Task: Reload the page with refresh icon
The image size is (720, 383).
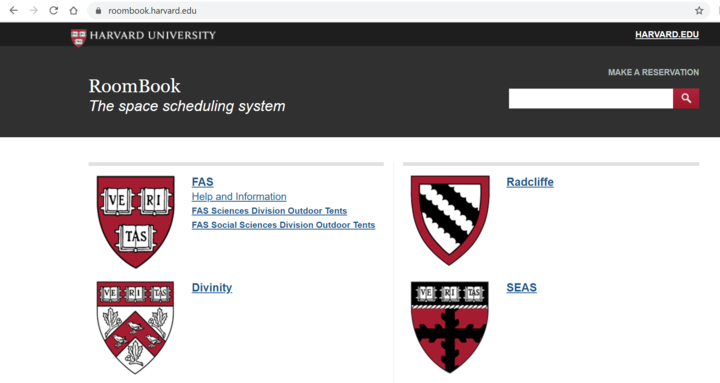Action: (54, 11)
